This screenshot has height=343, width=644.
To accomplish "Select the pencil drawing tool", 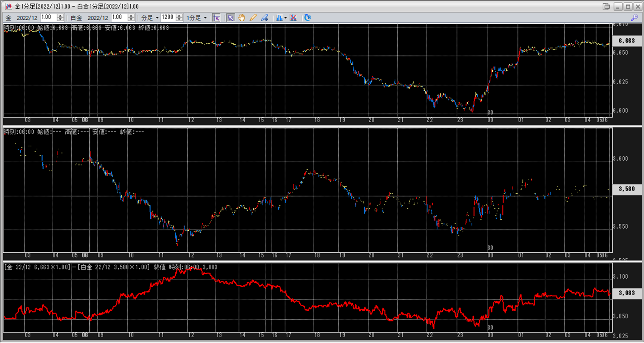I will [x=253, y=18].
